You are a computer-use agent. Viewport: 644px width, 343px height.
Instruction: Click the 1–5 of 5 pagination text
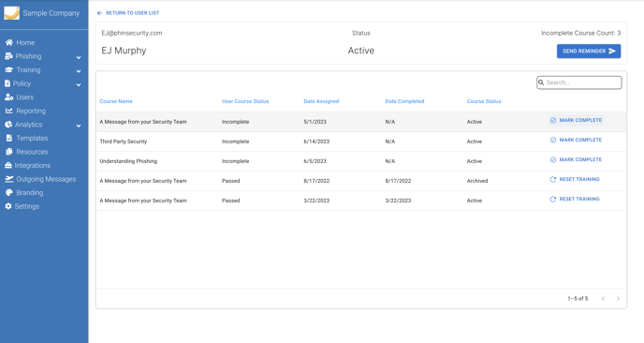tap(578, 299)
